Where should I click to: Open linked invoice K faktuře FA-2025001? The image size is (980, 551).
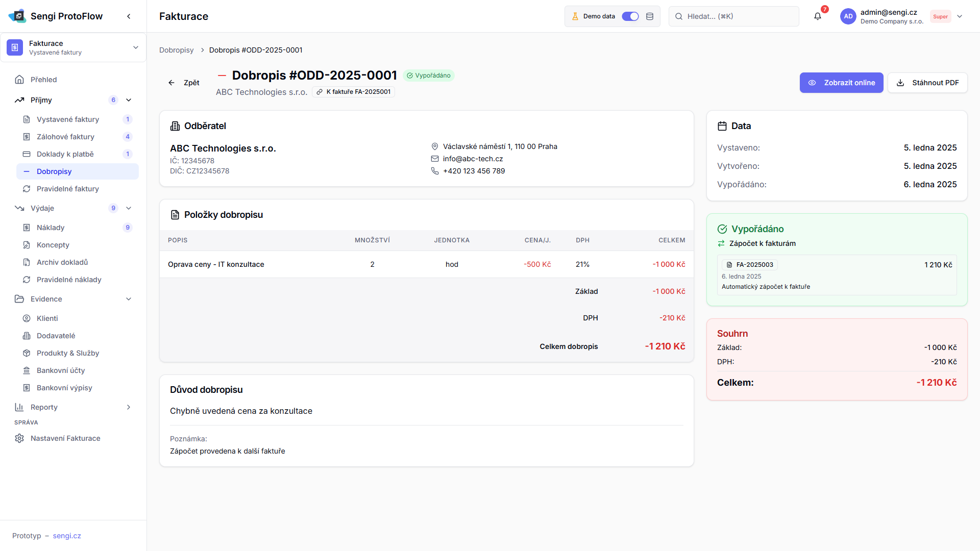click(x=353, y=92)
